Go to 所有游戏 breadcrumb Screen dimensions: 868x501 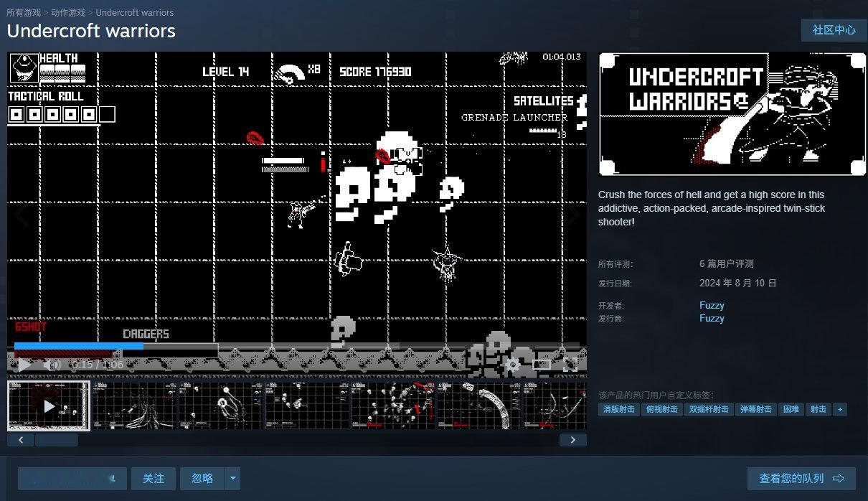[24, 13]
